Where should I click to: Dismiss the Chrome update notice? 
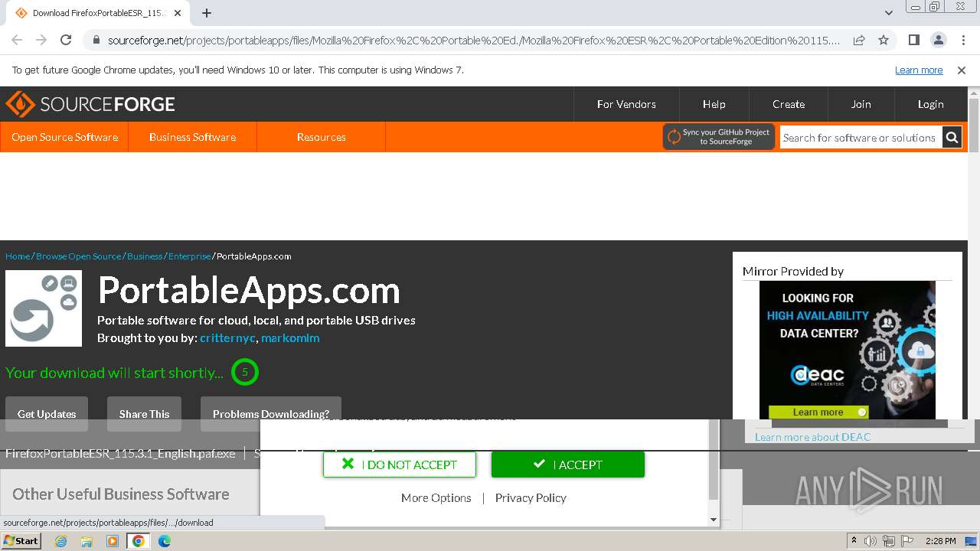tap(962, 70)
